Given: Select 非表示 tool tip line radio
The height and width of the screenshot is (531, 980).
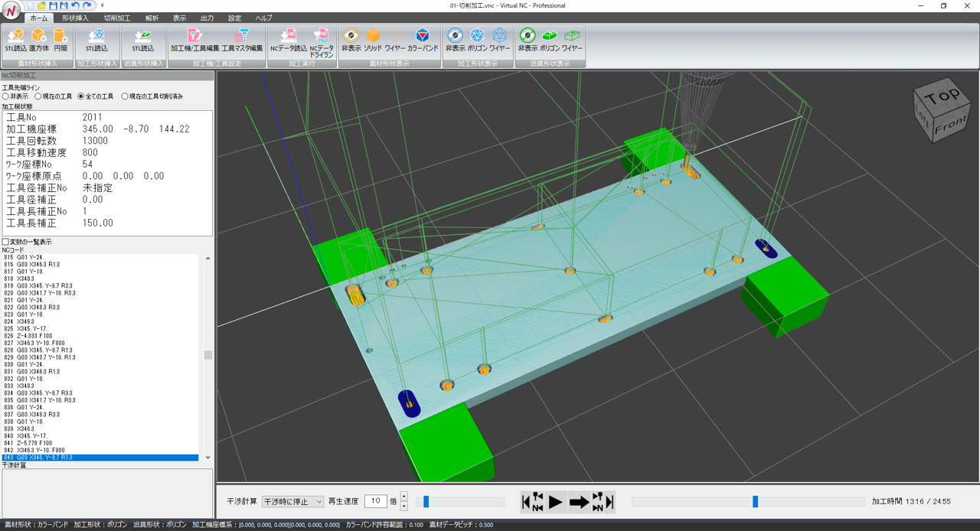Looking at the screenshot, I should [x=6, y=97].
